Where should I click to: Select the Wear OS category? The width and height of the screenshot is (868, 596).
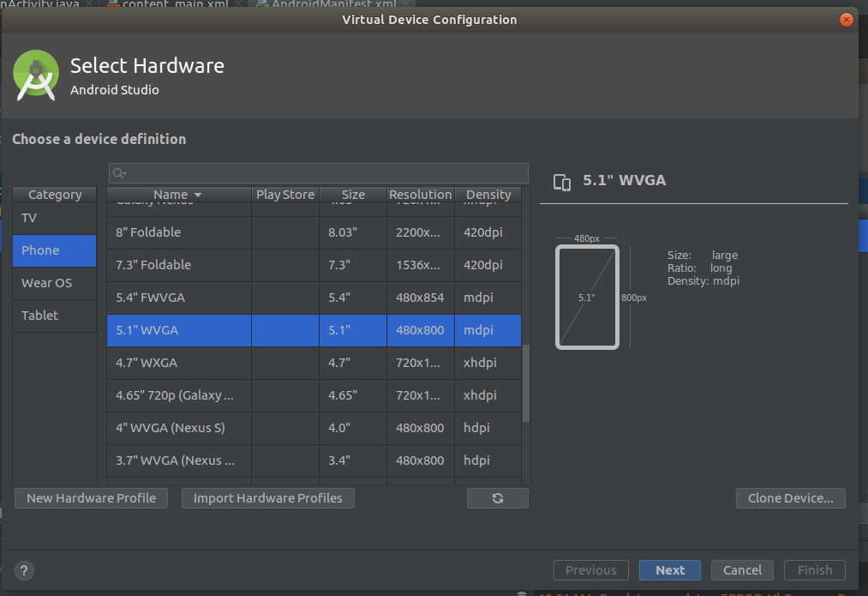(x=54, y=283)
